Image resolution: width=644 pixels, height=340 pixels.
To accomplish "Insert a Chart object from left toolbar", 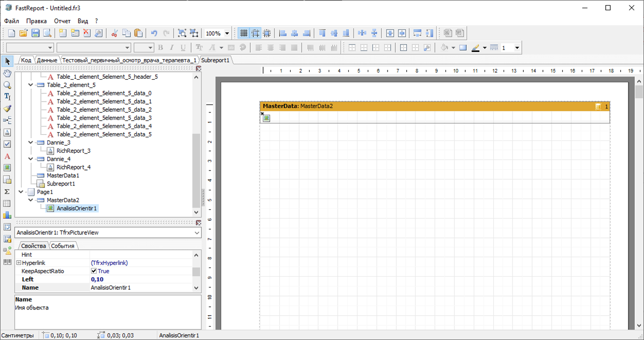I will [7, 215].
